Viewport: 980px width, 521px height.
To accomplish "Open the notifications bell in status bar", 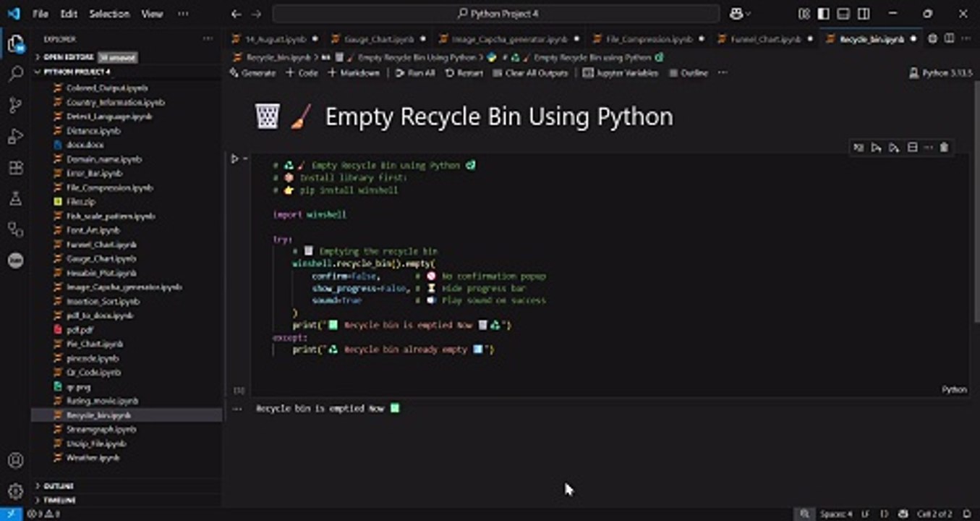I will tap(966, 514).
